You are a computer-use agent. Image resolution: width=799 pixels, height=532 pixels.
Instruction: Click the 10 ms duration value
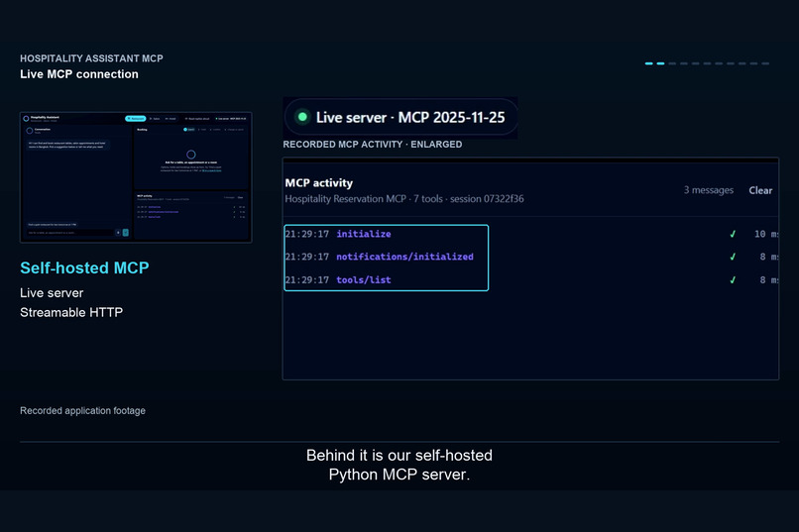point(766,234)
